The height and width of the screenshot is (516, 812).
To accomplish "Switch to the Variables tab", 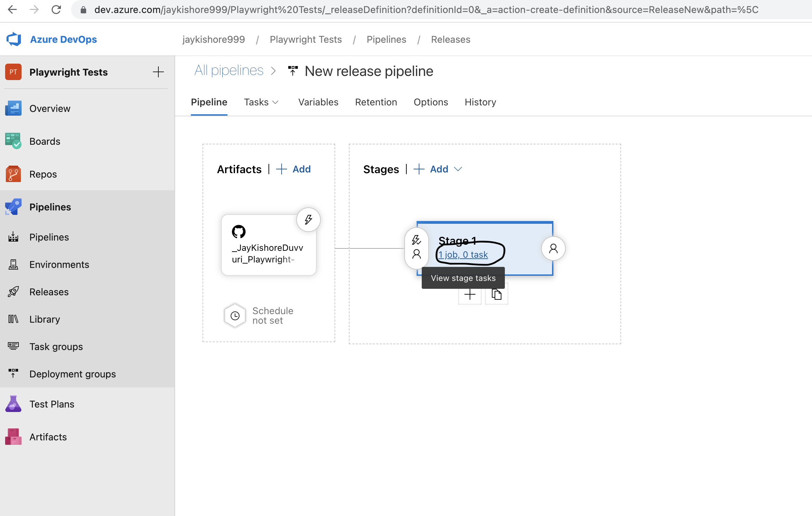I will [318, 102].
